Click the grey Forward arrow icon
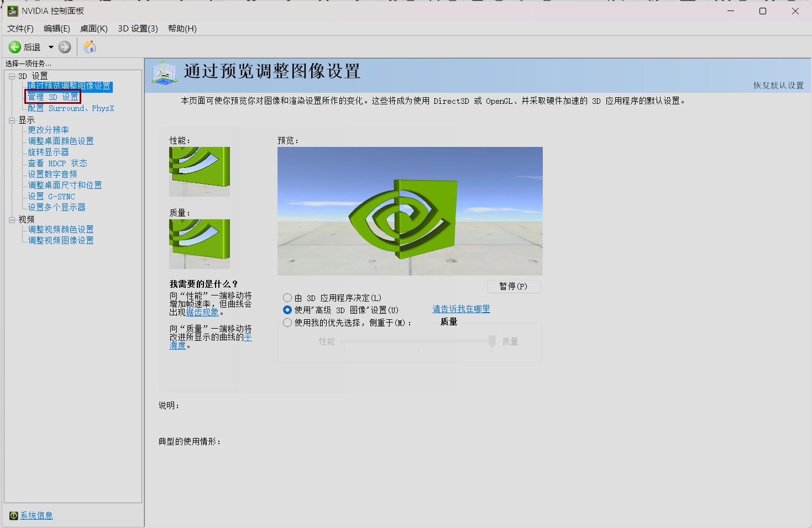Viewport: 812px width, 528px height. (x=65, y=47)
